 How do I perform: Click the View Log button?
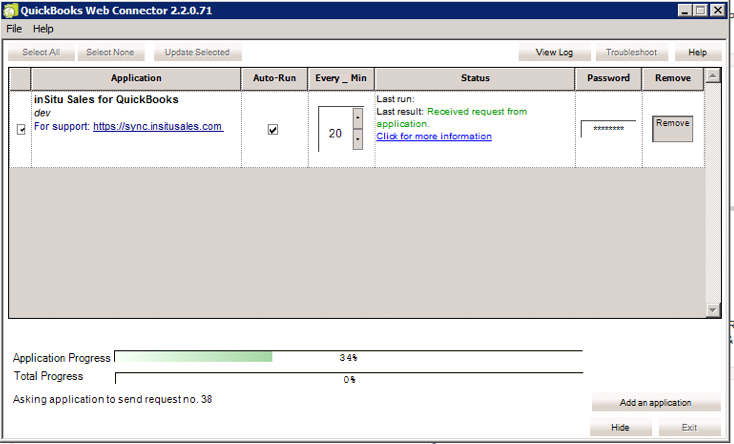coord(554,52)
